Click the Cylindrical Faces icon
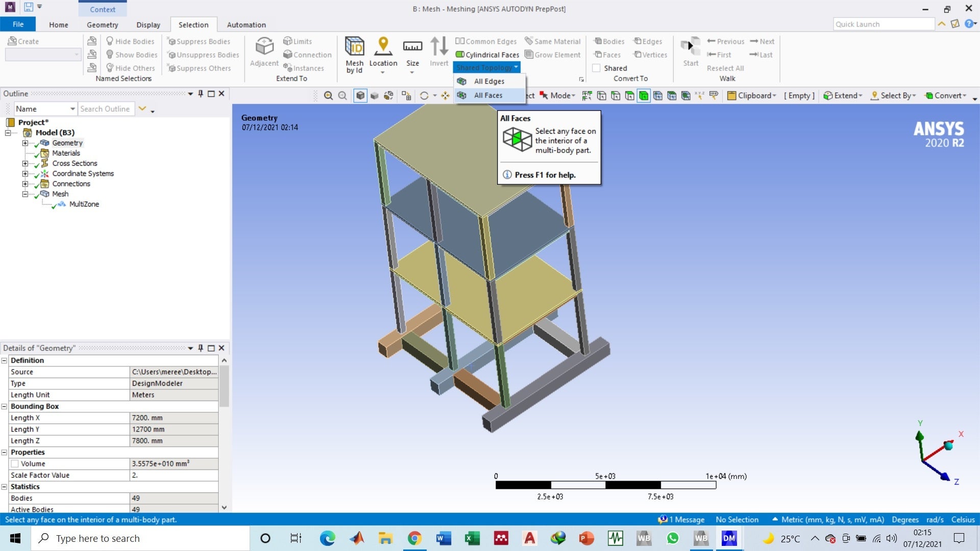Image resolution: width=980 pixels, height=551 pixels. (460, 55)
